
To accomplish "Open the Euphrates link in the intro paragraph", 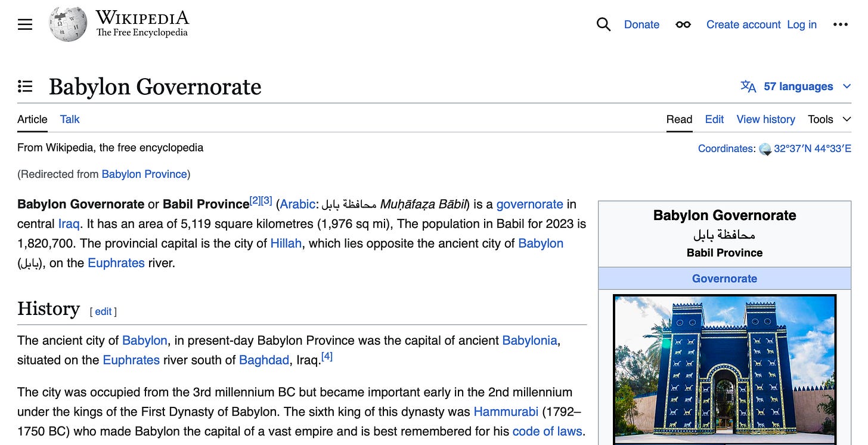I will 116,263.
